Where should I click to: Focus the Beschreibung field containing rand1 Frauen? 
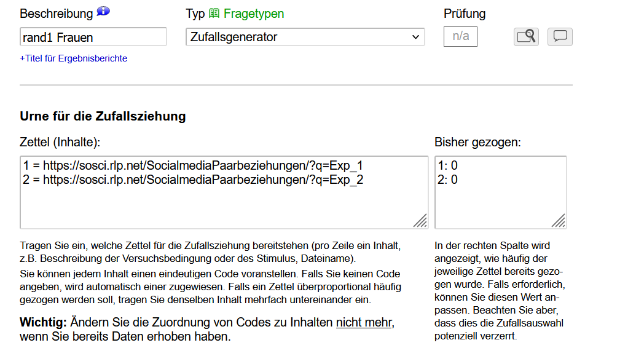[93, 37]
